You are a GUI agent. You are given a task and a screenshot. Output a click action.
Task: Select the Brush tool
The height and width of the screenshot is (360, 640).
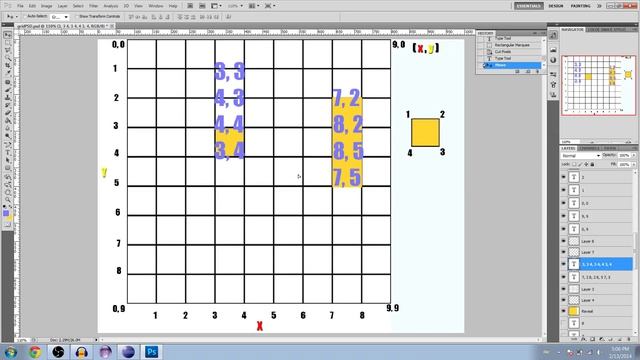[x=7, y=90]
